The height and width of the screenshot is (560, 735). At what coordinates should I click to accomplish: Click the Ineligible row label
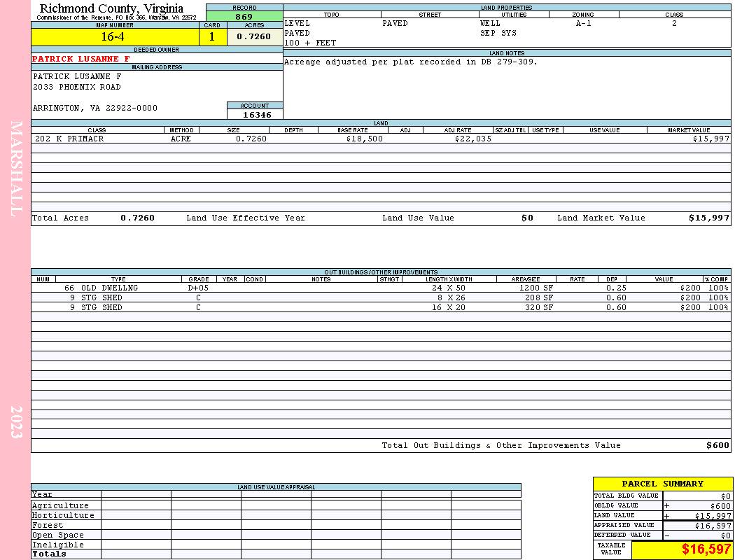[57, 545]
